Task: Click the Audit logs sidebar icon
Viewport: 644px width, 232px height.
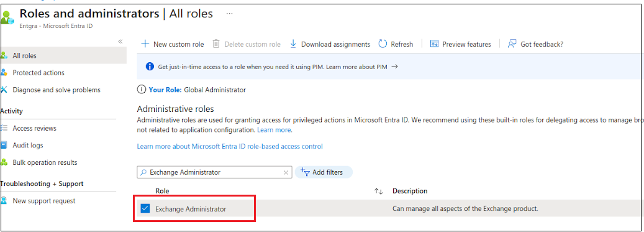Action: click(x=4, y=145)
